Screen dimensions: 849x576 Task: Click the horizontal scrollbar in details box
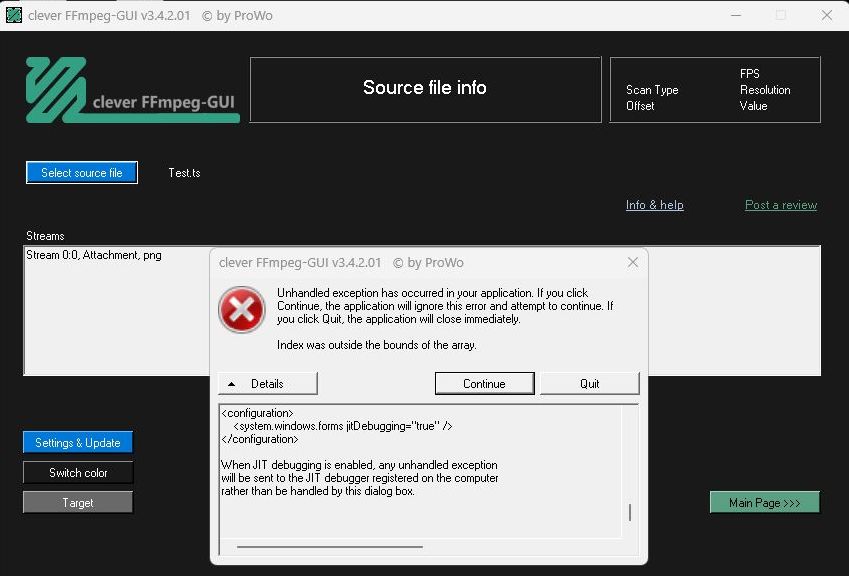[x=330, y=547]
